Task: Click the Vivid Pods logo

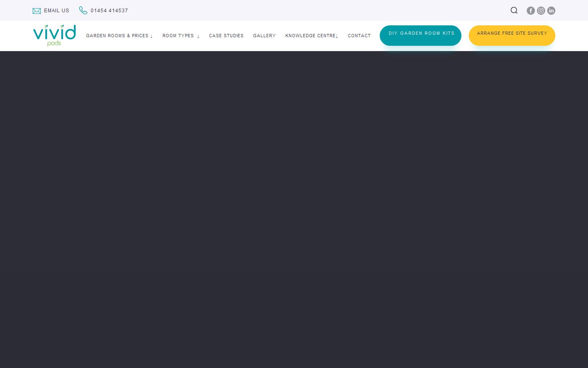Action: [54, 36]
